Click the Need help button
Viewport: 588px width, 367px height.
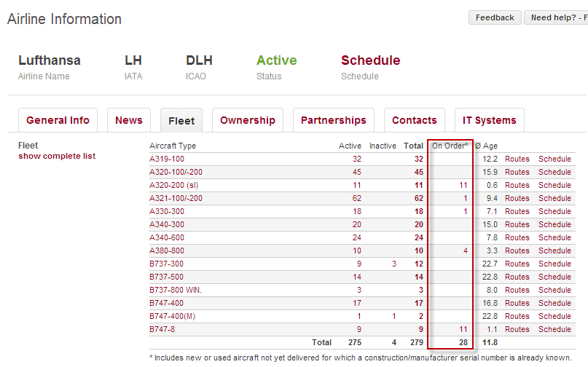coord(557,17)
